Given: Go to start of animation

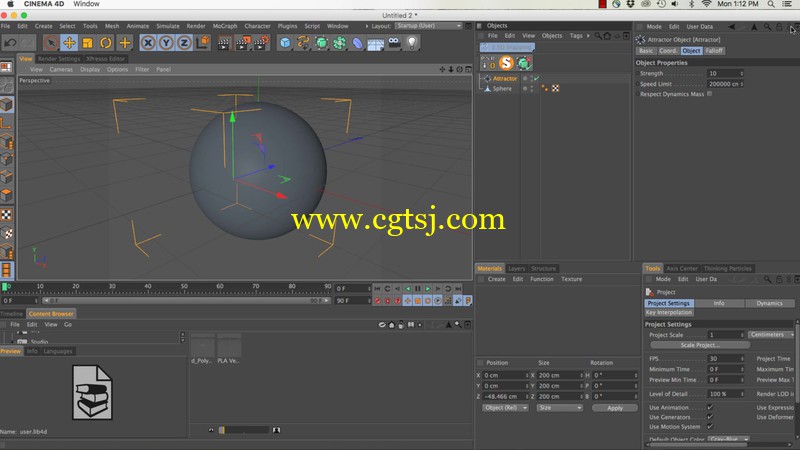Looking at the screenshot, I should click(x=378, y=289).
